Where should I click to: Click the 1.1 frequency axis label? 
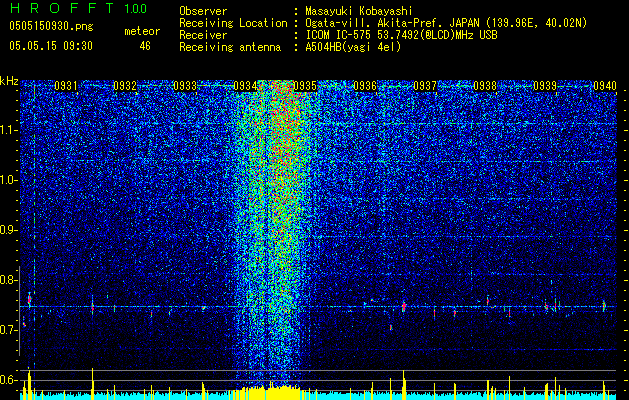(9, 130)
